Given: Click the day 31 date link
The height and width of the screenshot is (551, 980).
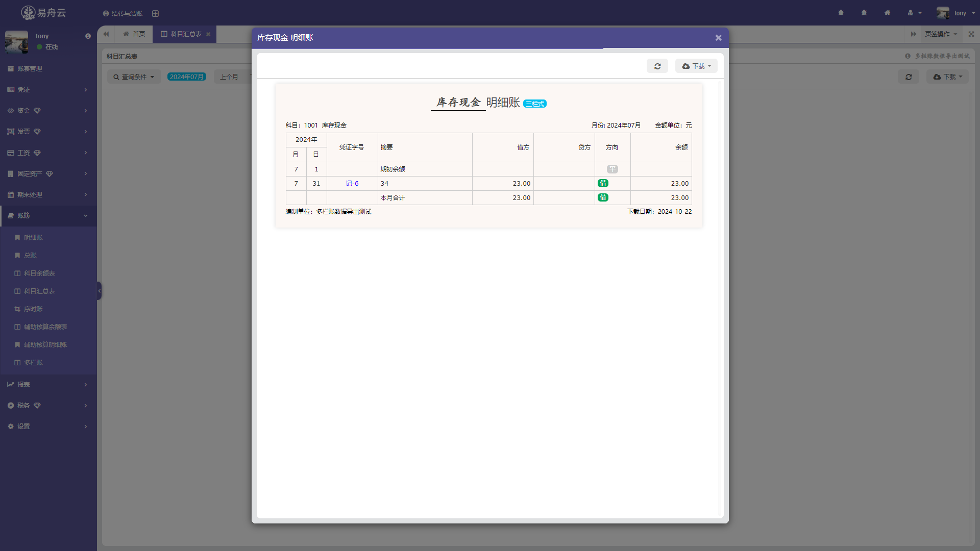Looking at the screenshot, I should click(316, 184).
